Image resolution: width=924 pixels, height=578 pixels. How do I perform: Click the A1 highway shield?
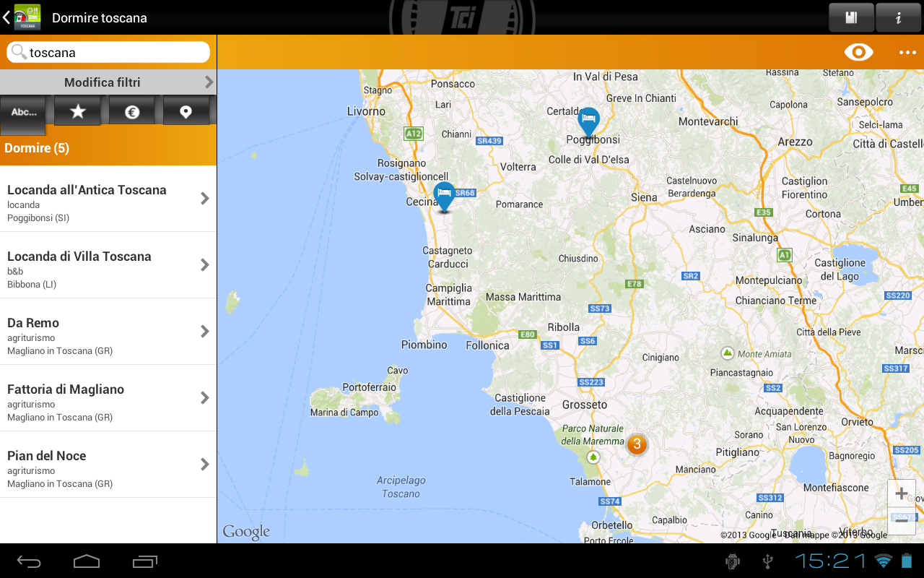pyautogui.click(x=785, y=255)
